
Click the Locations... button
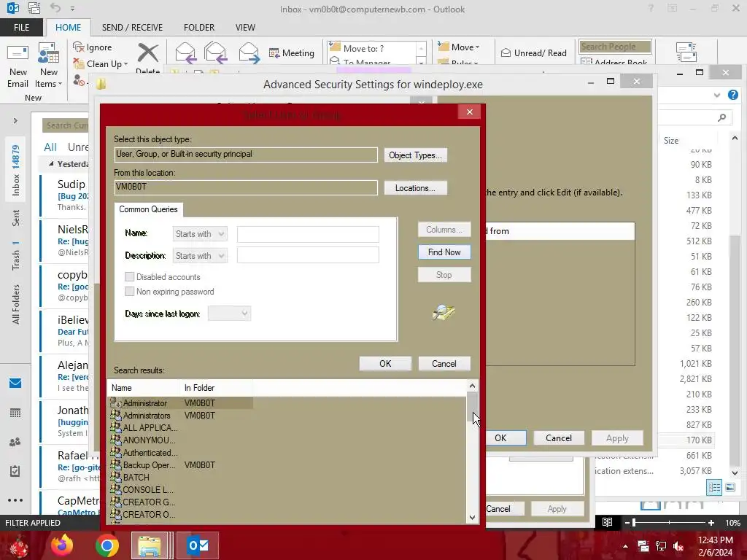[x=415, y=188]
